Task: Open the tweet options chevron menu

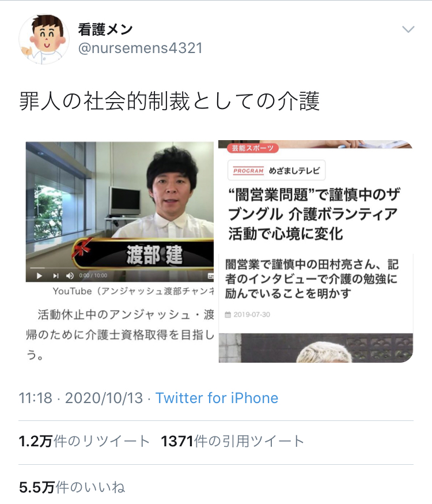Action: tap(408, 29)
